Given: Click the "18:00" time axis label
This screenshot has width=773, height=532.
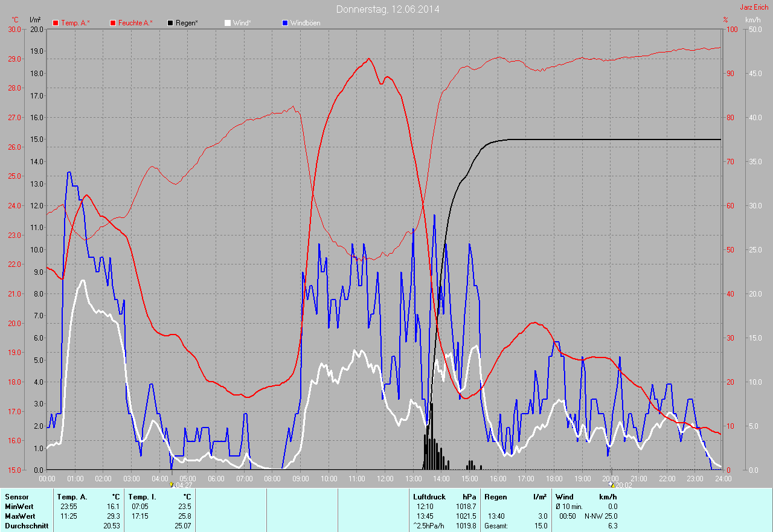Looking at the screenshot, I should coord(554,478).
